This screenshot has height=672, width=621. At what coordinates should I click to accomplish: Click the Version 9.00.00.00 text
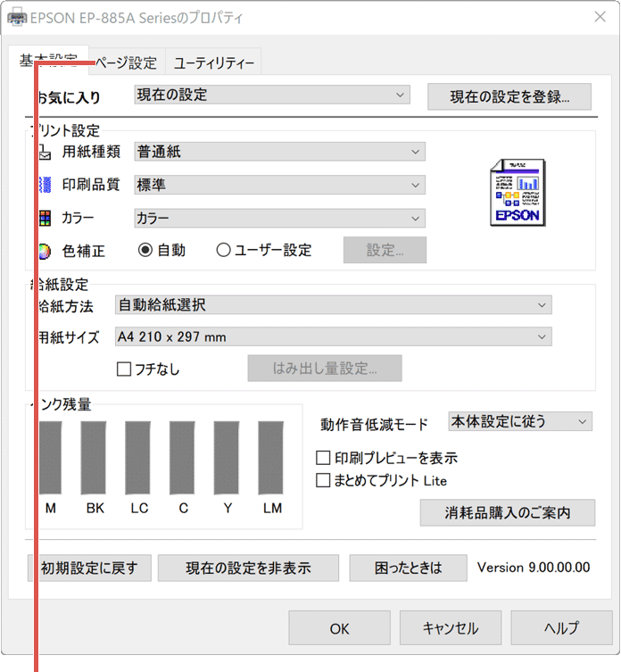[534, 568]
